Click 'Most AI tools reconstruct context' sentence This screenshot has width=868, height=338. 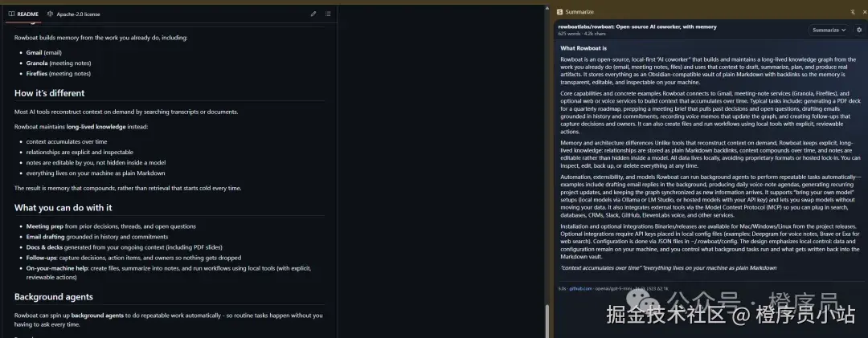(x=126, y=112)
